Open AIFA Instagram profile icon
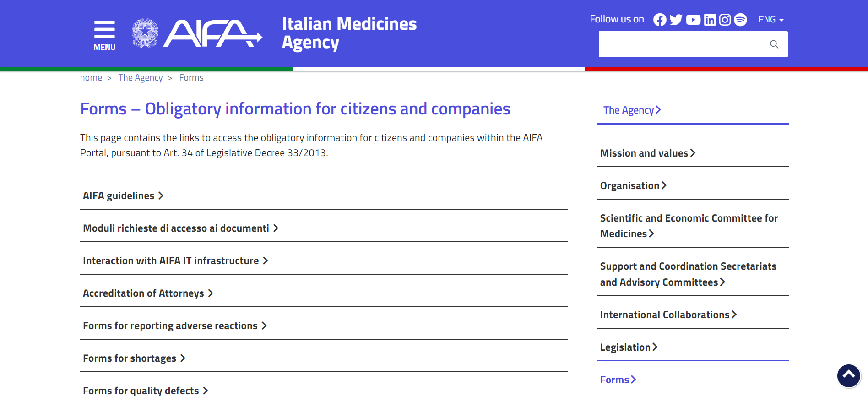This screenshot has width=868, height=396. [x=725, y=20]
